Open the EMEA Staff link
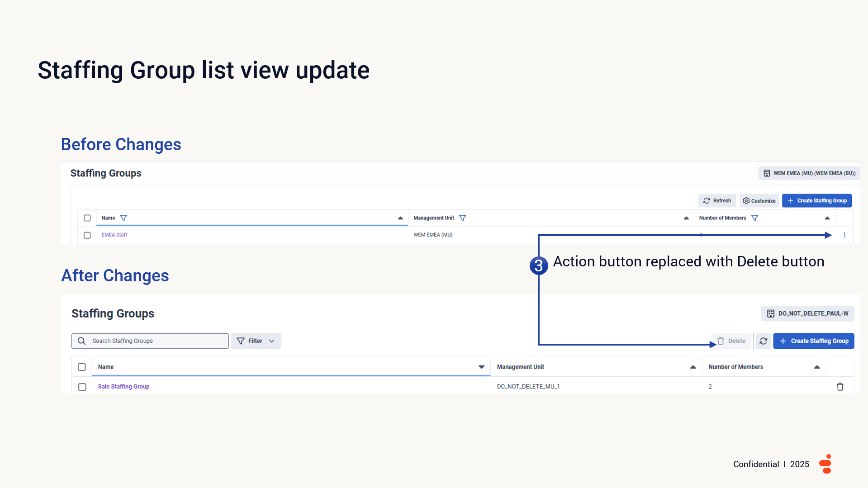 [x=114, y=235]
